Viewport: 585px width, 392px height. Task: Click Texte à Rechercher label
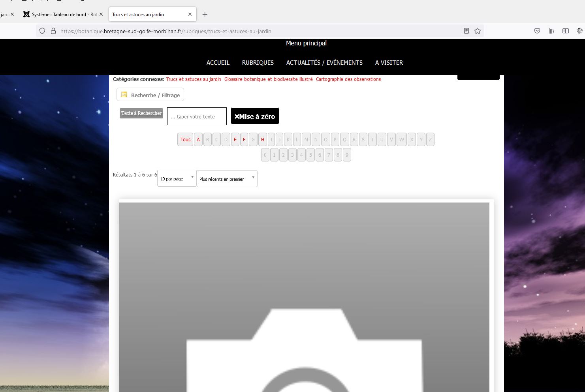click(141, 113)
